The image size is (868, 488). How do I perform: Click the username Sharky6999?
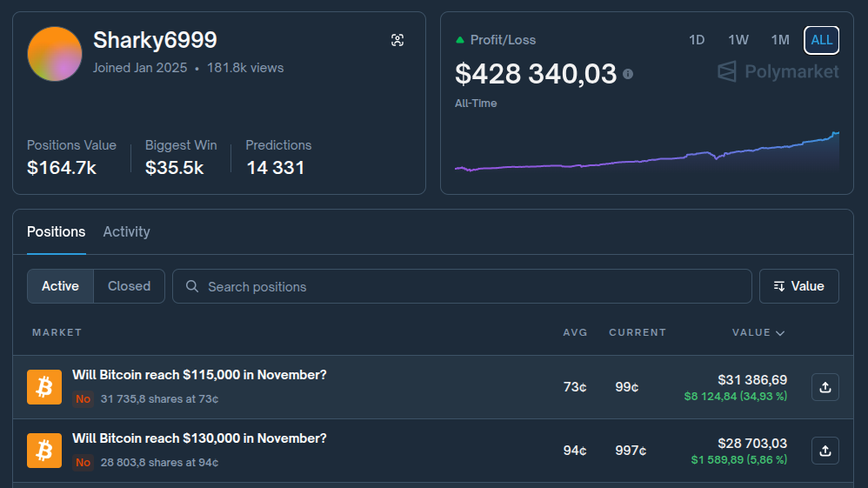[155, 40]
